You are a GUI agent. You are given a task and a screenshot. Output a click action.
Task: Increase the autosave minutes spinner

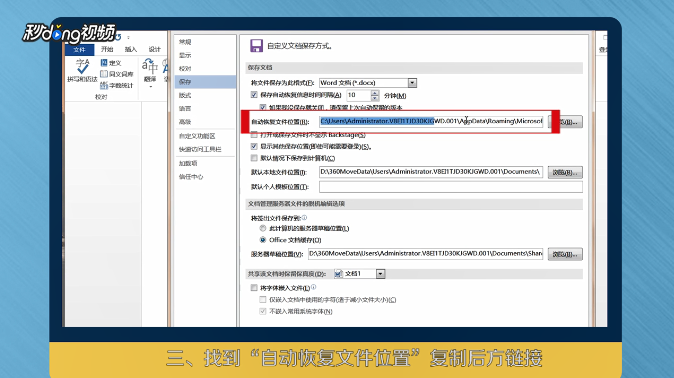coord(375,92)
